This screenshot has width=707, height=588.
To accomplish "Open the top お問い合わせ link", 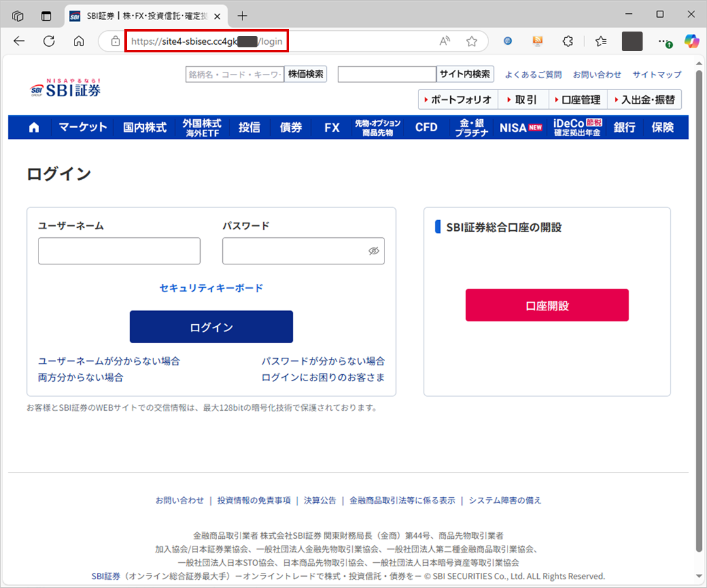I will [x=597, y=75].
